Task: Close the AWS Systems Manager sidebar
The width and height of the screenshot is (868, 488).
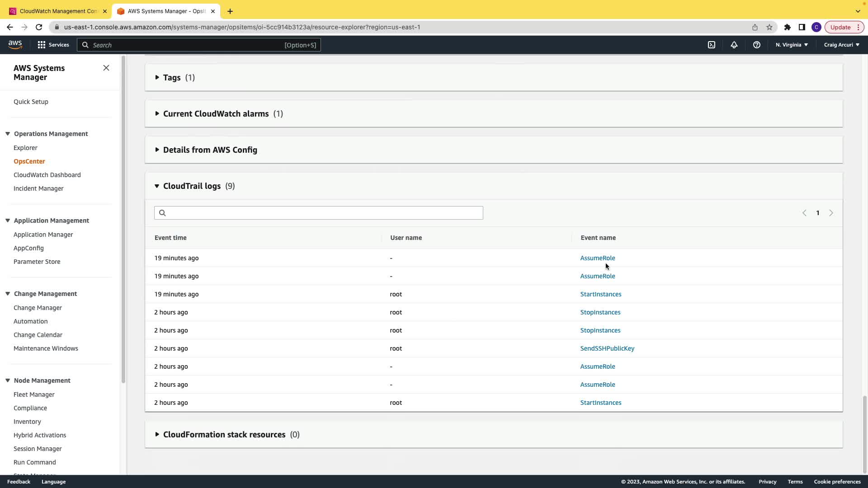Action: point(106,68)
